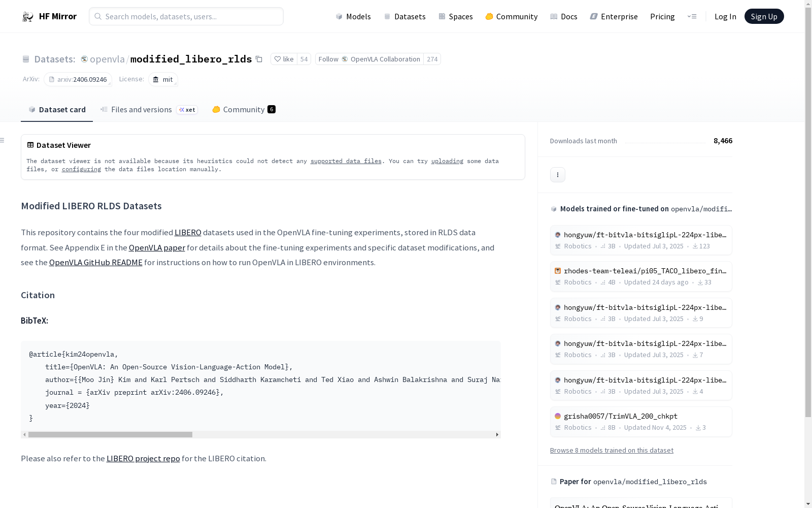Viewport: 812px width, 508px height.
Task: Click the configuring link in Dataset Viewer
Action: pyautogui.click(x=81, y=169)
